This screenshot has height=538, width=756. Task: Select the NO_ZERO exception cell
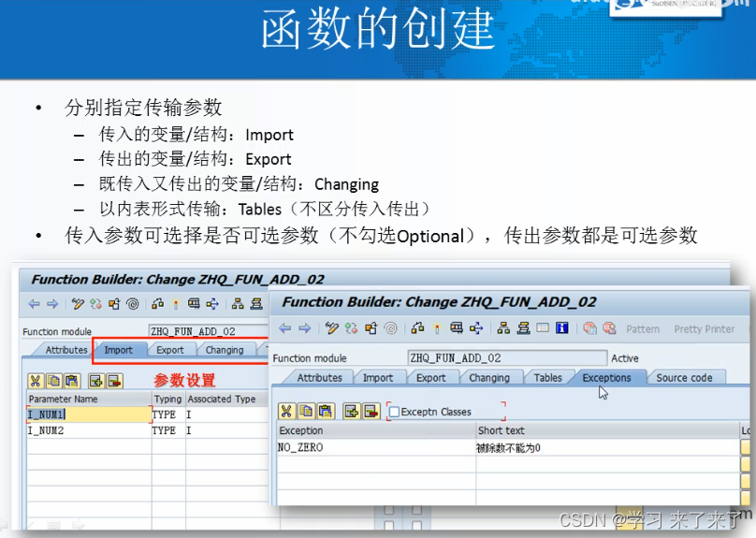coord(376,447)
